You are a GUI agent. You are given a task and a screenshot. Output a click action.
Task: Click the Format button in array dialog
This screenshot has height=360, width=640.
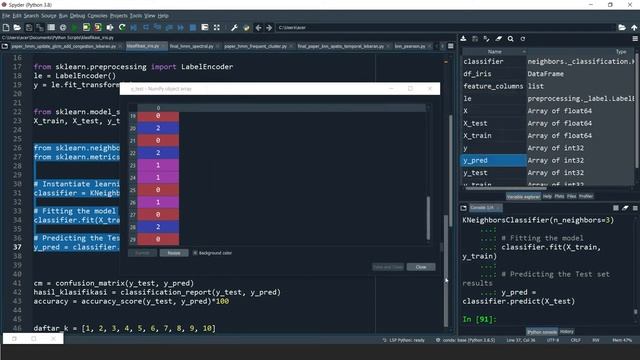pyautogui.click(x=142, y=253)
